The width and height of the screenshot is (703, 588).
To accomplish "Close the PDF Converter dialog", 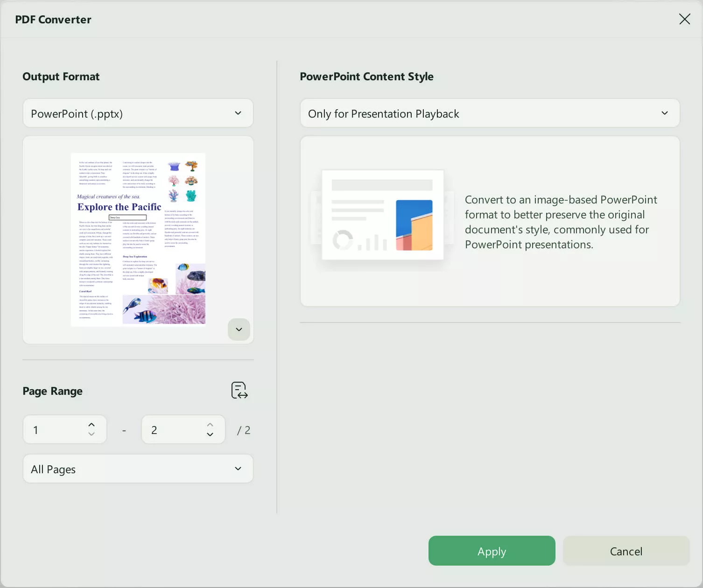I will (684, 19).
